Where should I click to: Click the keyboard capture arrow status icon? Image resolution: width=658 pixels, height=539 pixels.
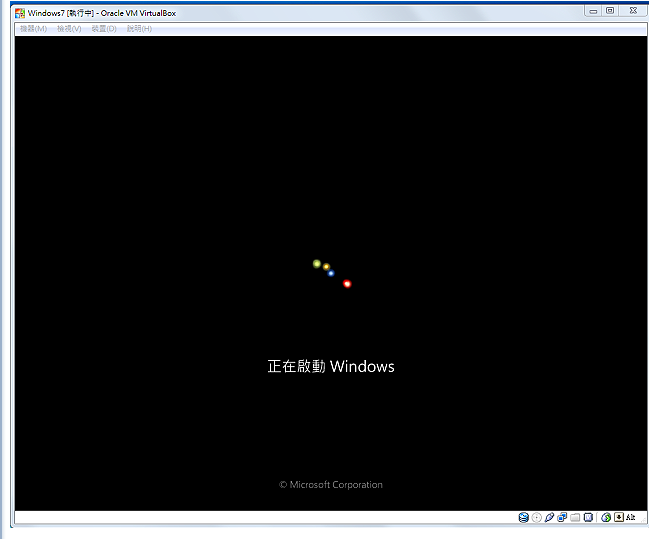[619, 518]
